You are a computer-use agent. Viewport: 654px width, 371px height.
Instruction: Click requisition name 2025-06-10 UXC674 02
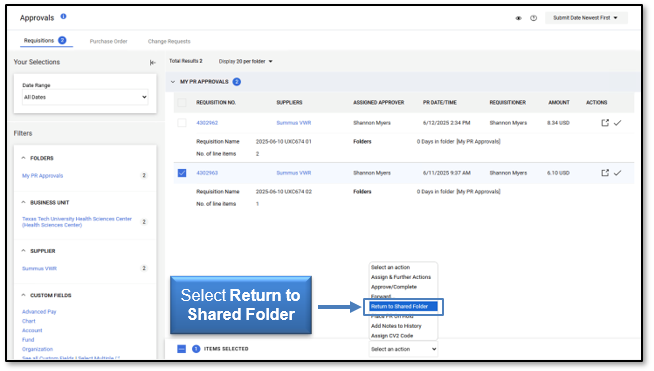(x=284, y=192)
